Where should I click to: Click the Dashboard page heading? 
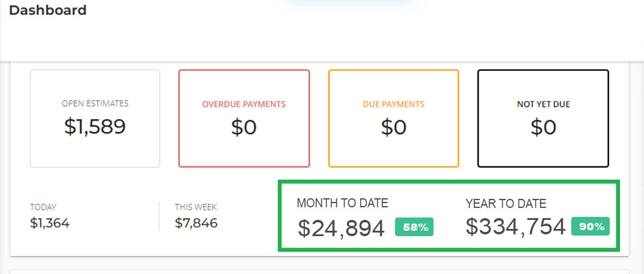point(48,10)
